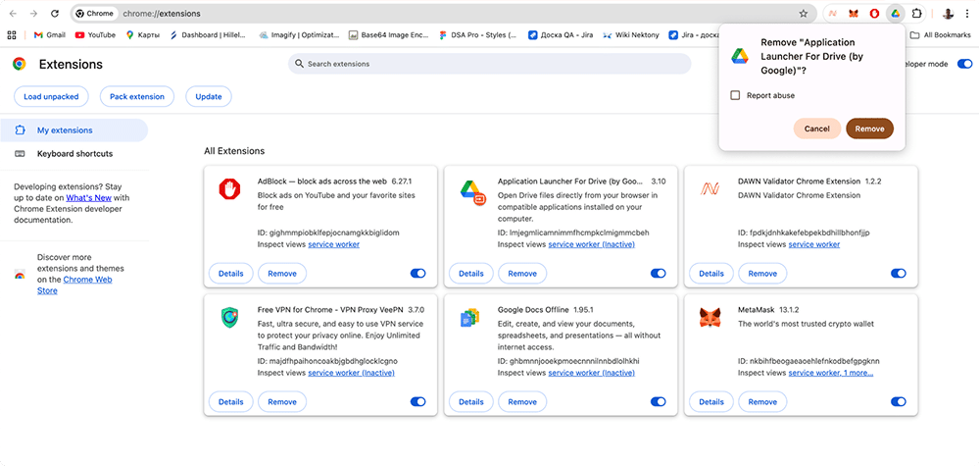Confirm removal with the Remove button in dialog
The height and width of the screenshot is (466, 980).
[x=869, y=129]
